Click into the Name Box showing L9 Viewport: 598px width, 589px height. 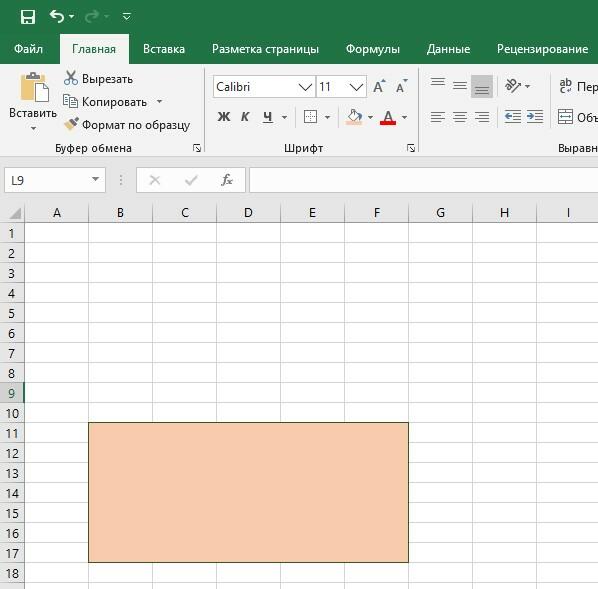pyautogui.click(x=46, y=180)
